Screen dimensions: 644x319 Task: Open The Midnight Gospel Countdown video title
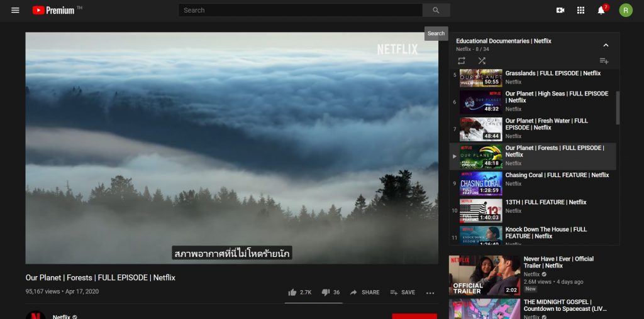tap(565, 305)
